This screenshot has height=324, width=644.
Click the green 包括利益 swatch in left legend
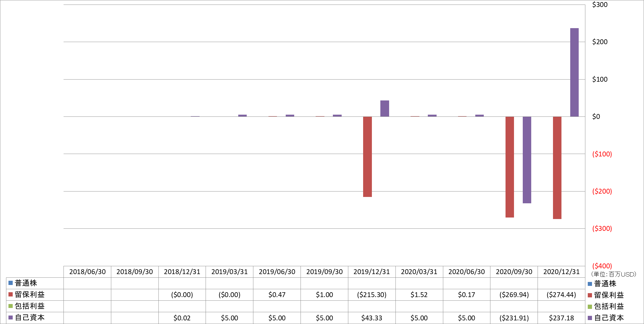pyautogui.click(x=11, y=306)
